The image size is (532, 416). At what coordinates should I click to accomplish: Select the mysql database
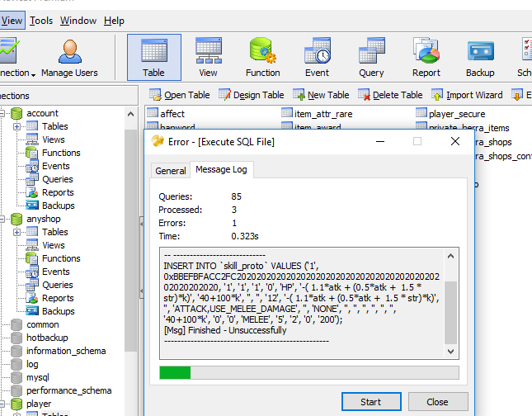coord(38,377)
